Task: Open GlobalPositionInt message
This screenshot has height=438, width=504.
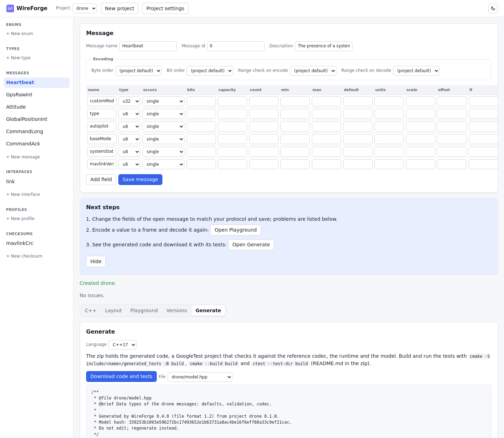Action: pyautogui.click(x=37, y=119)
